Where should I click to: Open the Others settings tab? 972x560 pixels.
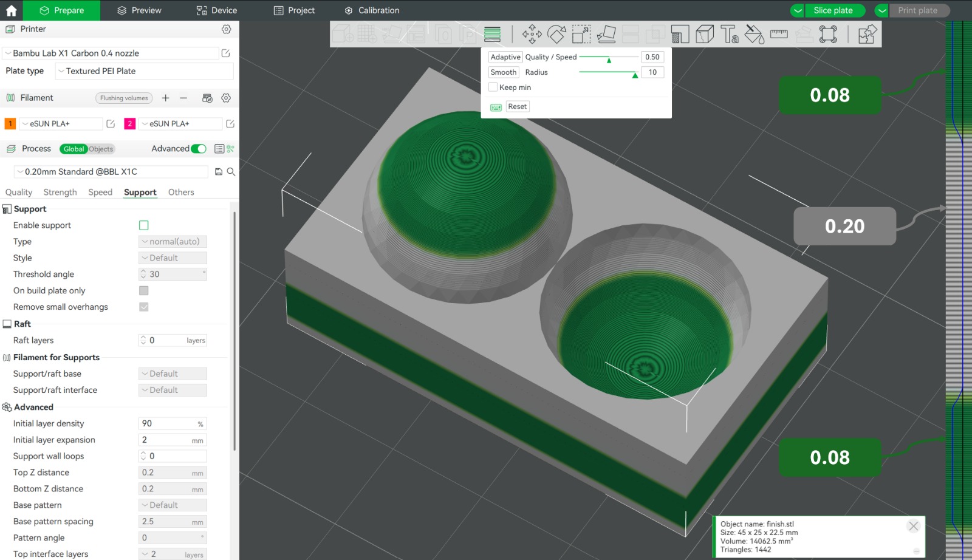pos(181,193)
